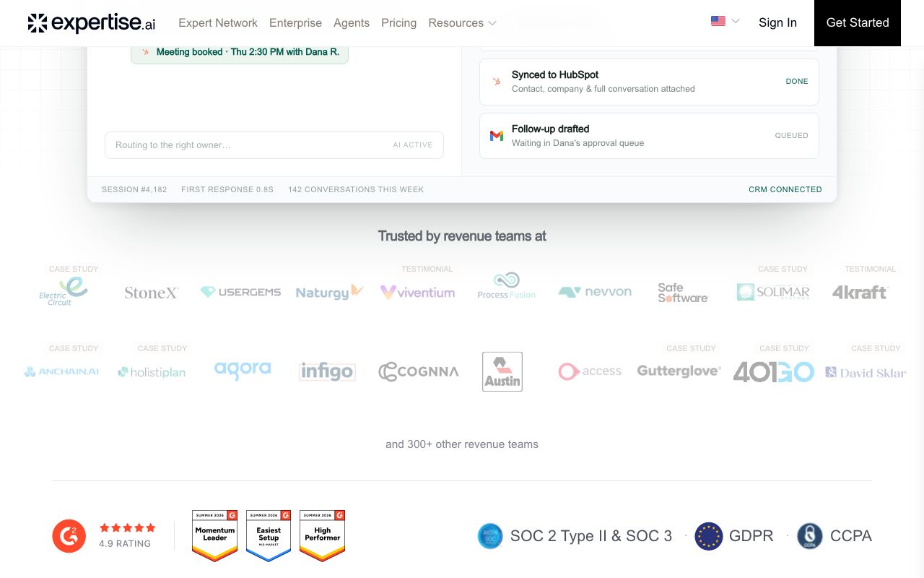Image resolution: width=924 pixels, height=578 pixels.
Task: Click the Process Fusion logo
Action: click(507, 286)
